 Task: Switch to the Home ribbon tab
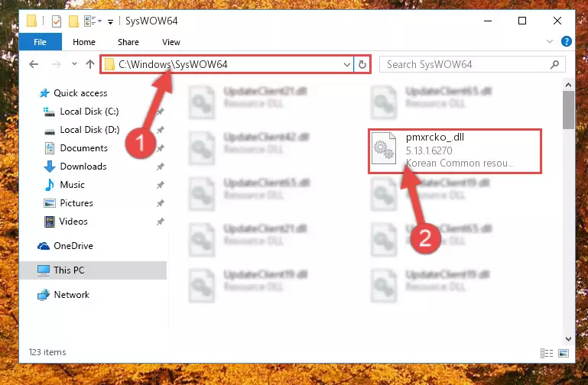pyautogui.click(x=84, y=42)
